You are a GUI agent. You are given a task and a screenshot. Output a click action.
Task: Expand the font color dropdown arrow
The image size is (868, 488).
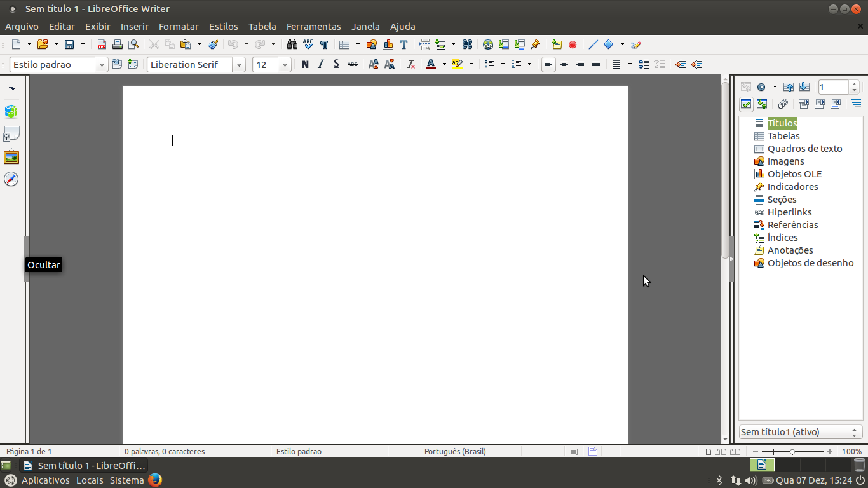click(x=444, y=64)
